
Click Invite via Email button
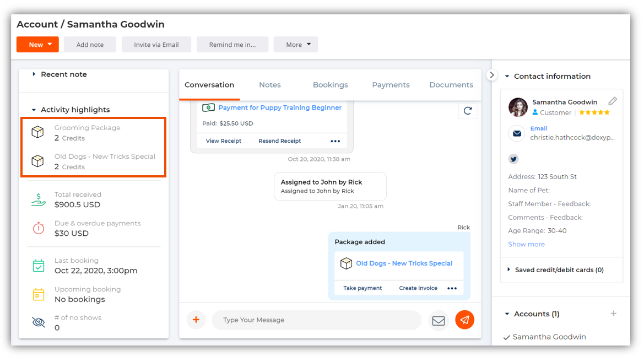[156, 45]
